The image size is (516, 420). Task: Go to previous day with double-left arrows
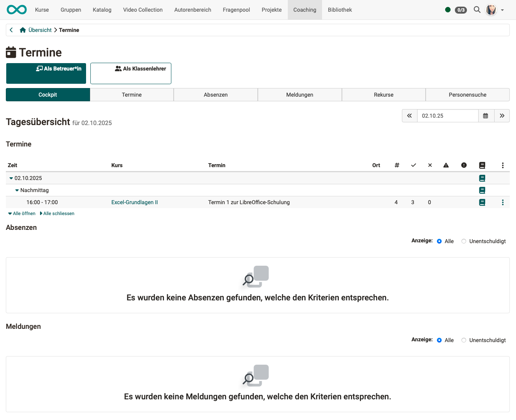click(409, 116)
